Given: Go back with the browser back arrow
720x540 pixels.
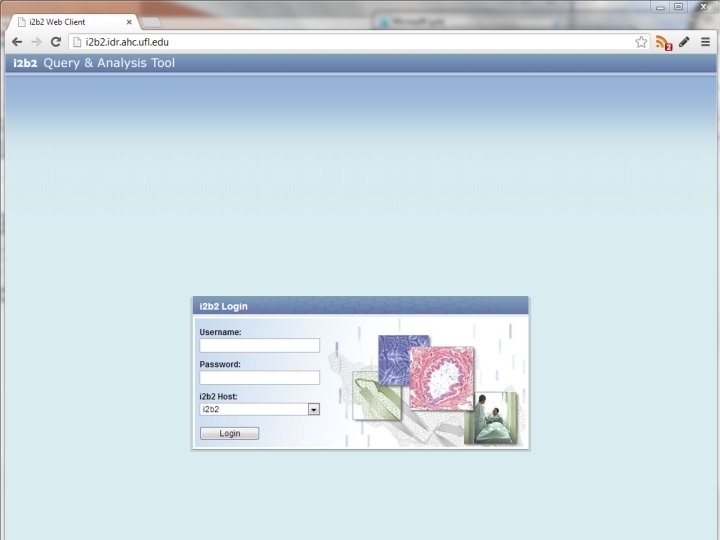Looking at the screenshot, I should click(17, 42).
